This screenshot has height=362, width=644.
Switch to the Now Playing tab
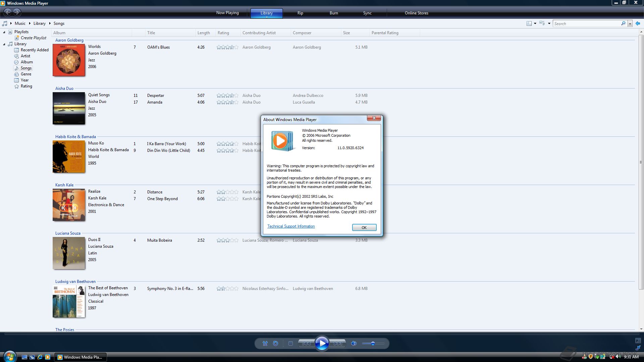[x=227, y=13]
